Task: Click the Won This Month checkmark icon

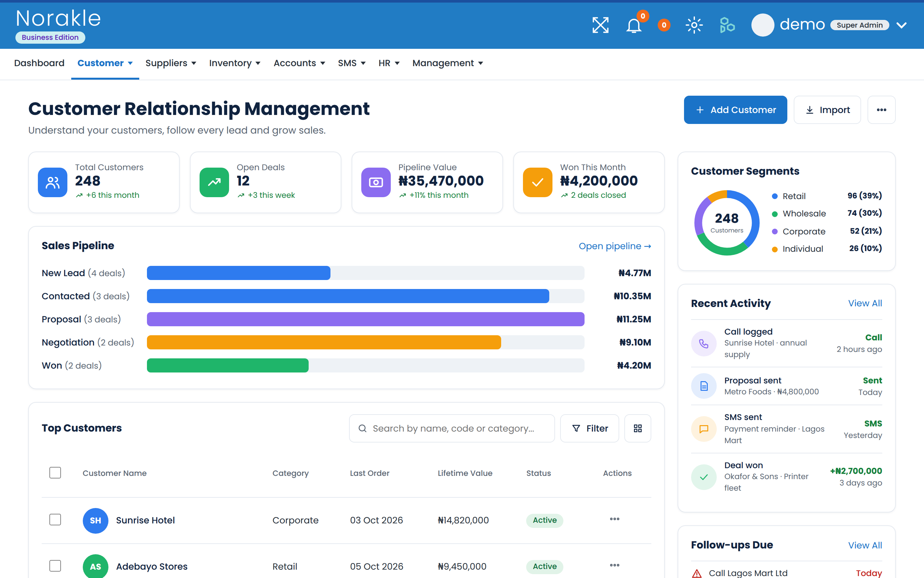Action: 538,182
